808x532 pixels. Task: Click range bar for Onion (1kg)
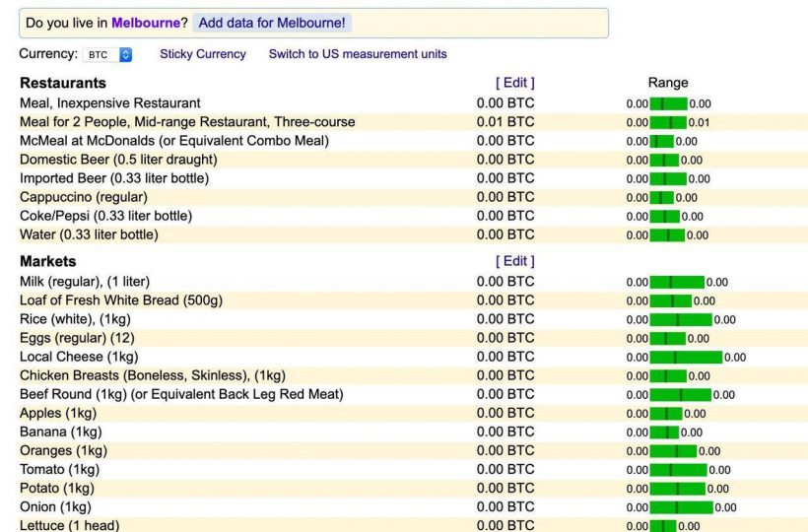pyautogui.click(x=680, y=507)
